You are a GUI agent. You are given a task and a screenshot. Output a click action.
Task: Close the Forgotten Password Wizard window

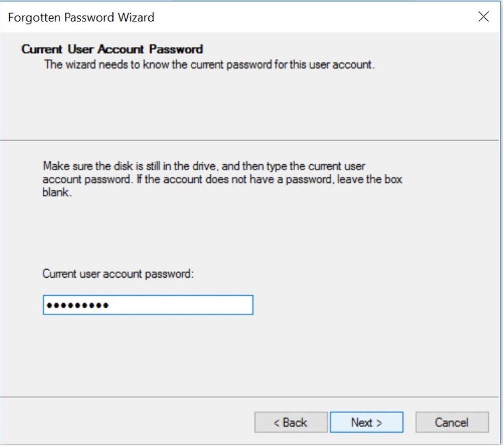[x=483, y=17]
